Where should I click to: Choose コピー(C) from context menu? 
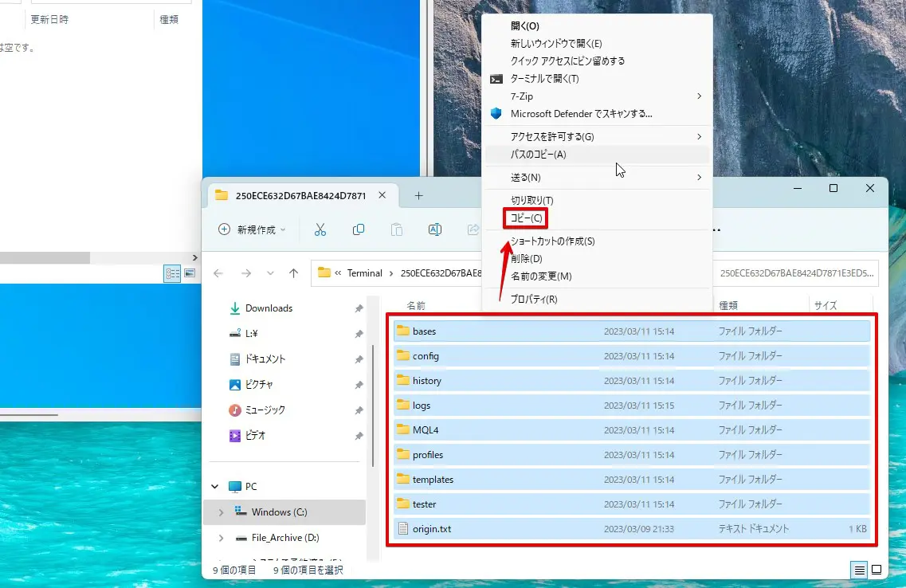pyautogui.click(x=526, y=218)
